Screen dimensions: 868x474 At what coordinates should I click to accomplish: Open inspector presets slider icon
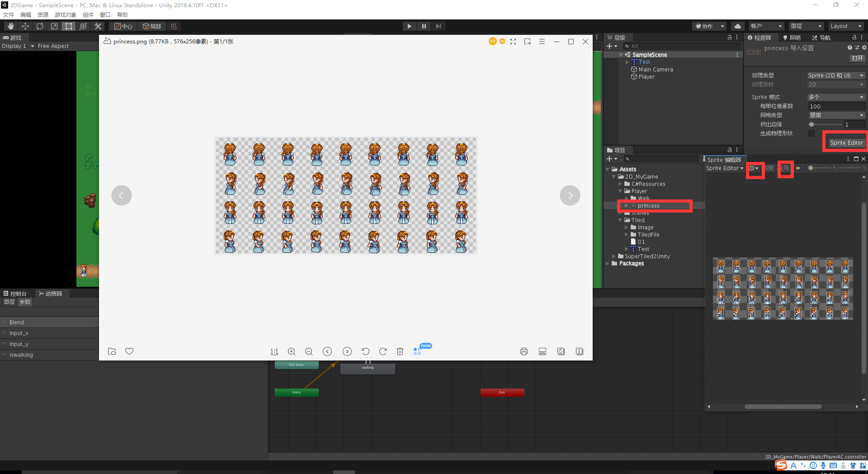click(x=857, y=47)
